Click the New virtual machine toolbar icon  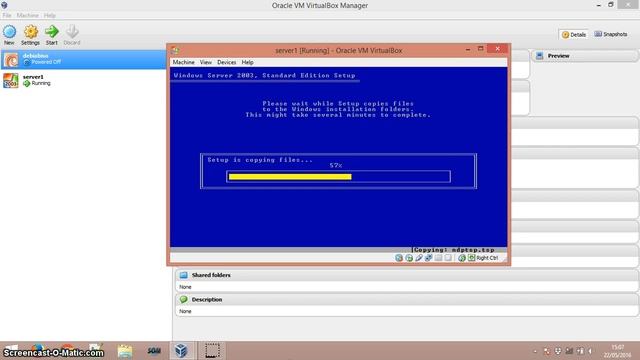point(9,35)
